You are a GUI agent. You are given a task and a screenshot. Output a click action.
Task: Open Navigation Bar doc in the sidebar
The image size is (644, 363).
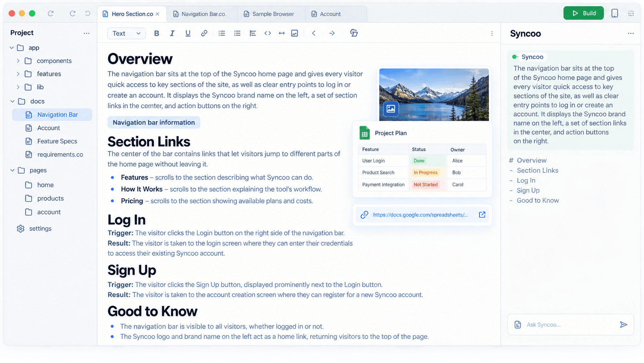[x=52, y=115]
